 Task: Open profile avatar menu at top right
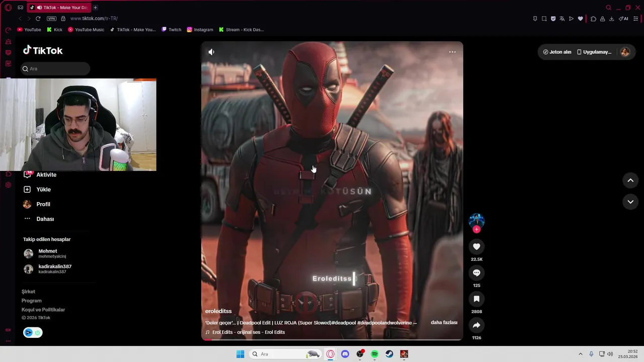pos(625,52)
